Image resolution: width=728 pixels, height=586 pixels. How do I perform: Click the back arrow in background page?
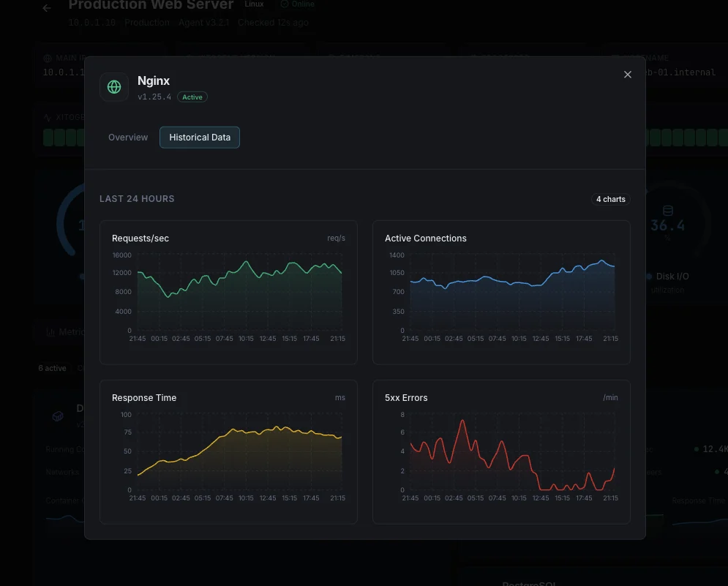[x=47, y=8]
